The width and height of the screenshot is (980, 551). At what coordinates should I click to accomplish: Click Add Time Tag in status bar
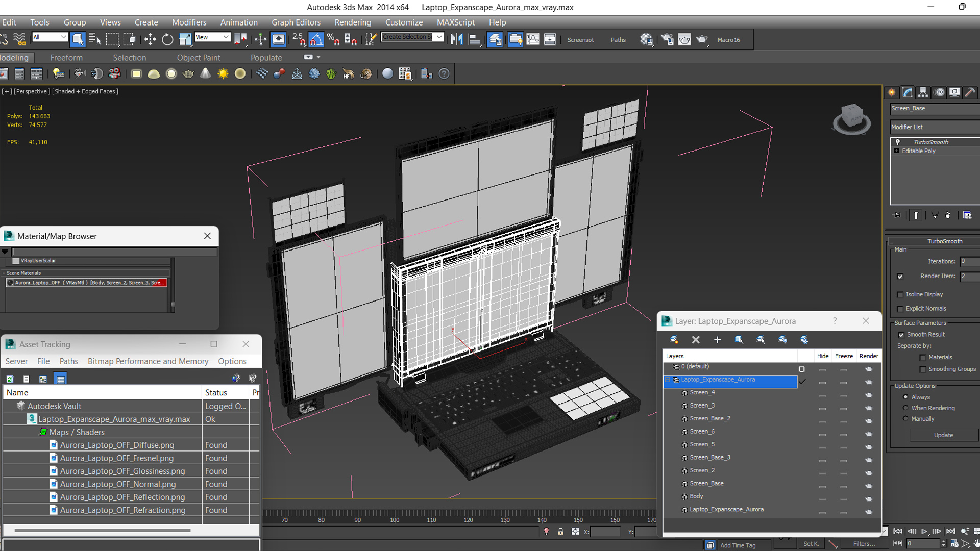[738, 545]
